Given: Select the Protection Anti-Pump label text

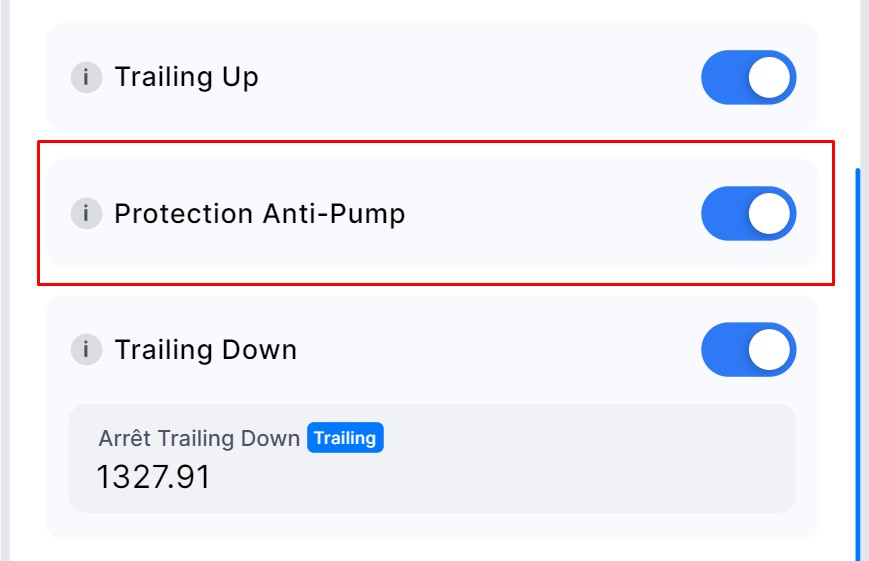Looking at the screenshot, I should [x=260, y=214].
